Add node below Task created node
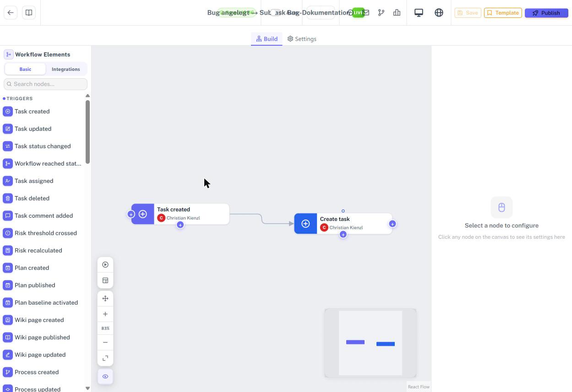Viewport: 572px width, 392px height. click(x=180, y=225)
